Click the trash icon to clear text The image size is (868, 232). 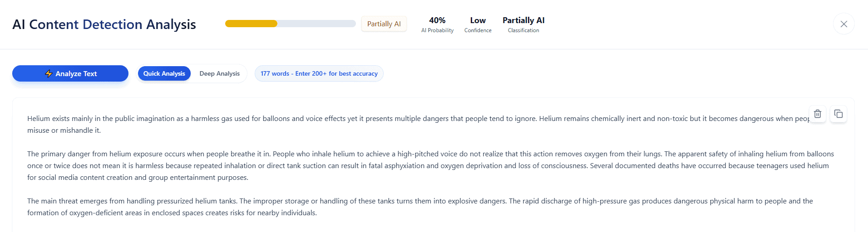[x=817, y=114]
